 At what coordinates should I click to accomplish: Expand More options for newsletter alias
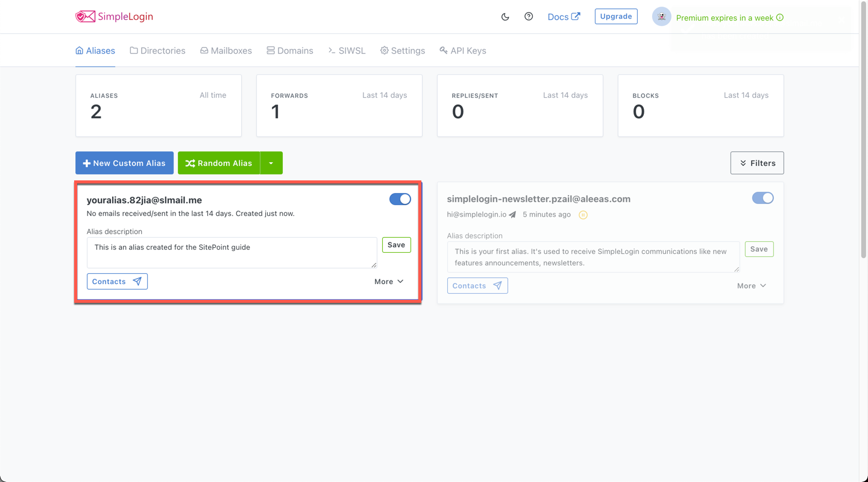point(752,286)
